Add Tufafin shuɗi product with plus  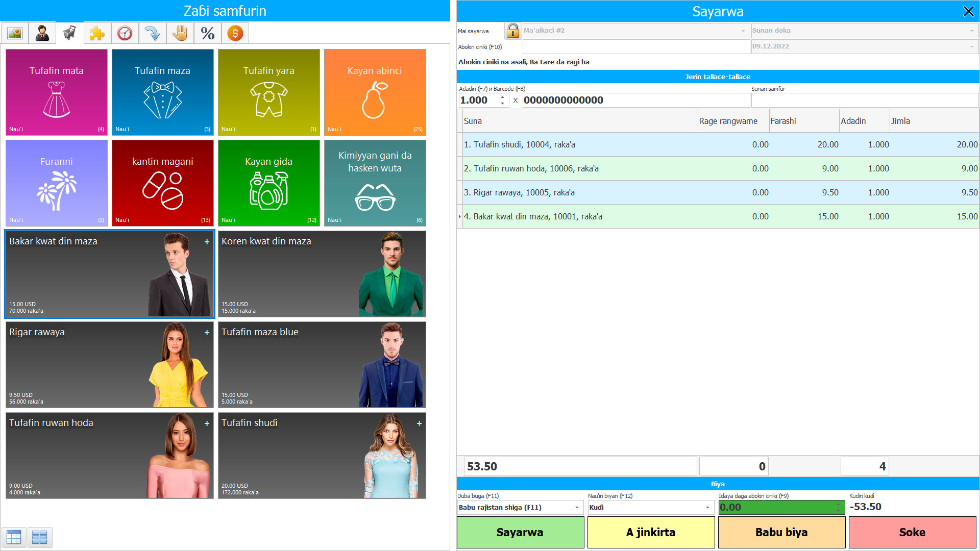(419, 423)
